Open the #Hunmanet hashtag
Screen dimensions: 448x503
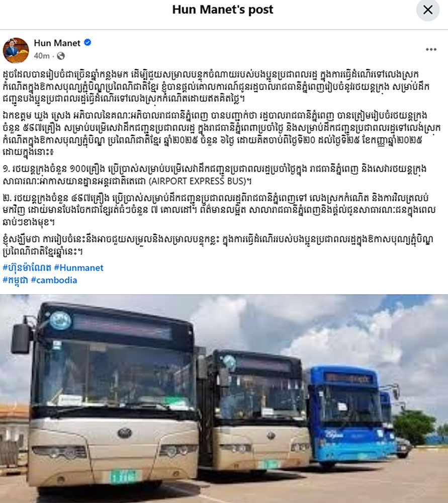[78, 268]
